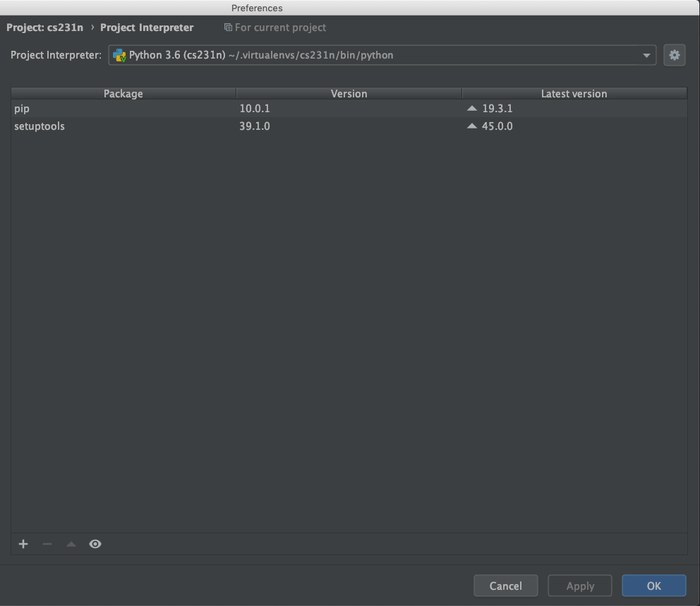
Task: Select the setuptools package row
Action: [x=349, y=126]
